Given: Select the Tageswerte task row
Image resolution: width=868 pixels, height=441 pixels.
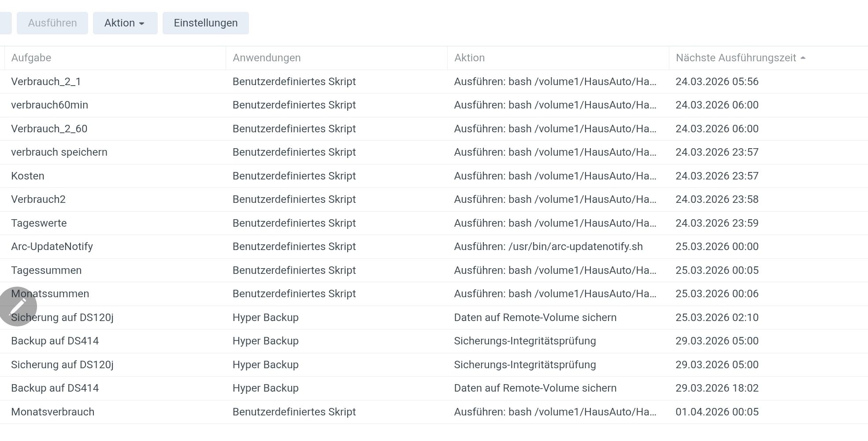Looking at the screenshot, I should (x=39, y=223).
